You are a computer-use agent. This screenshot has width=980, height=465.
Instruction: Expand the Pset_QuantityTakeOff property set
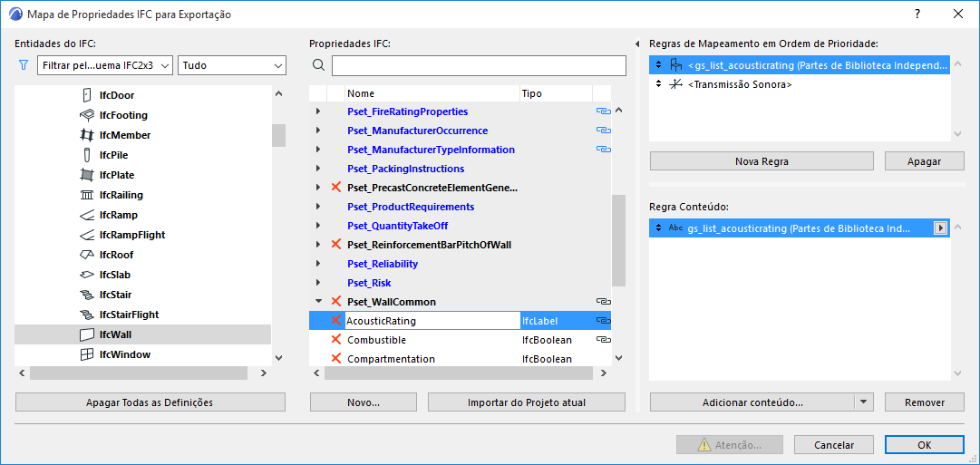318,226
